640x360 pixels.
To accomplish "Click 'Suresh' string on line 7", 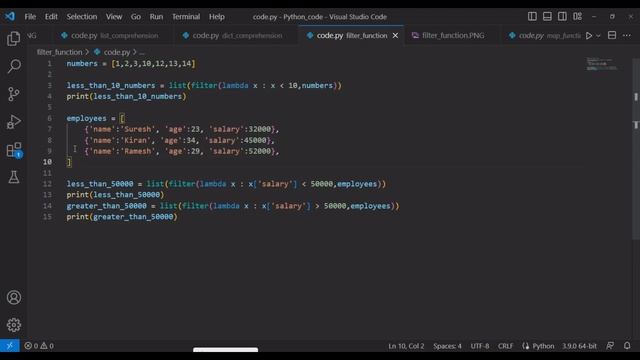I will click(138, 129).
